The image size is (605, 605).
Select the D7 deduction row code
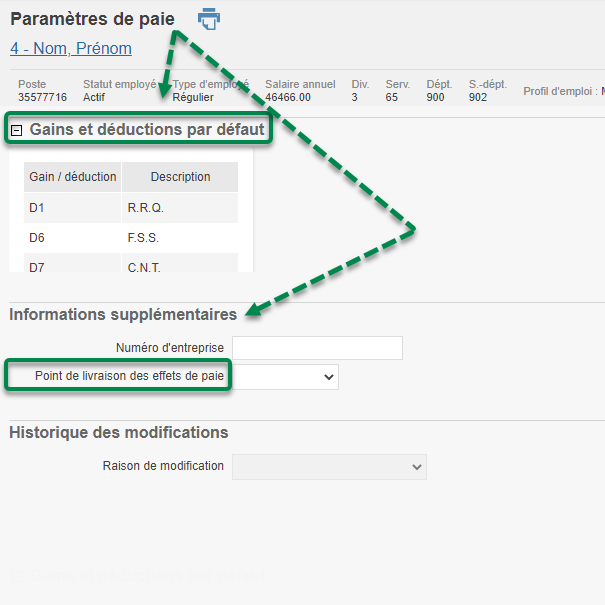(37, 266)
